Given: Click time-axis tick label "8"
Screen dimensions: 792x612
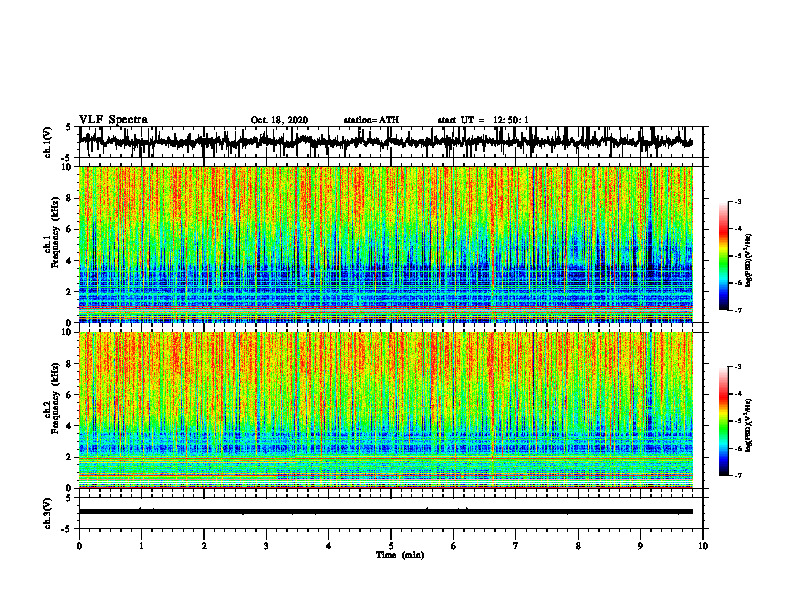Looking at the screenshot, I should tap(578, 546).
